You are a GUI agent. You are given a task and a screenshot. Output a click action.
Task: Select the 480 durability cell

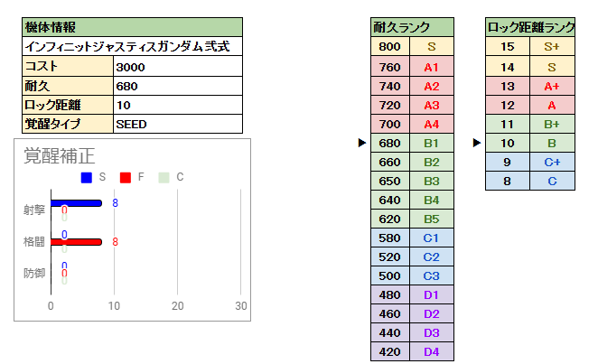[x=390, y=295]
